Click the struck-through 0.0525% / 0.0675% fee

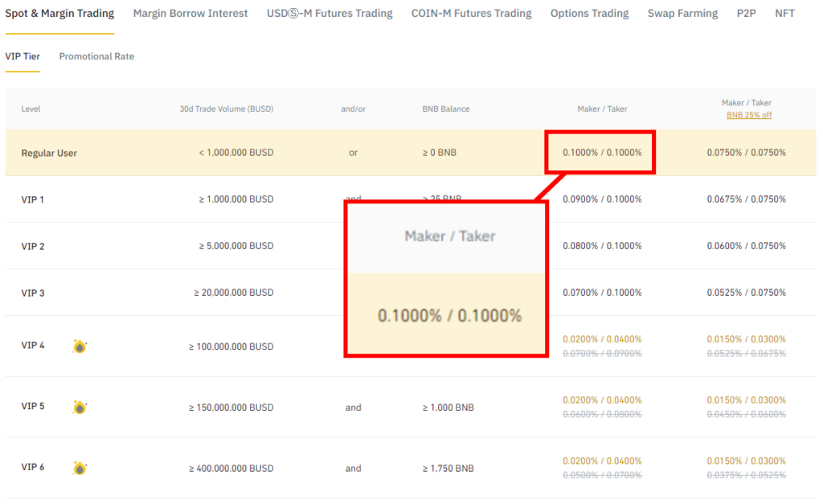[747, 354]
